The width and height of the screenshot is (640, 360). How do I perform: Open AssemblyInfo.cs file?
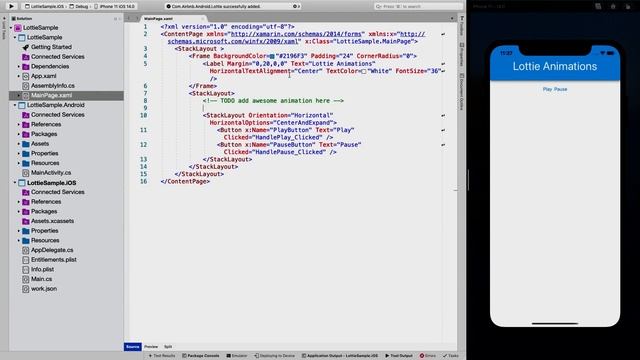pyautogui.click(x=53, y=86)
